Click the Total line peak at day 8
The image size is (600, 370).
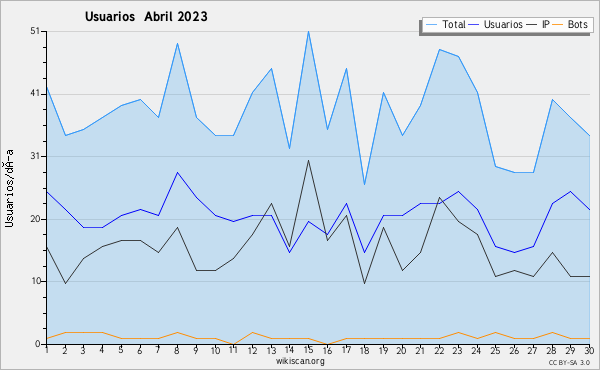pos(177,44)
